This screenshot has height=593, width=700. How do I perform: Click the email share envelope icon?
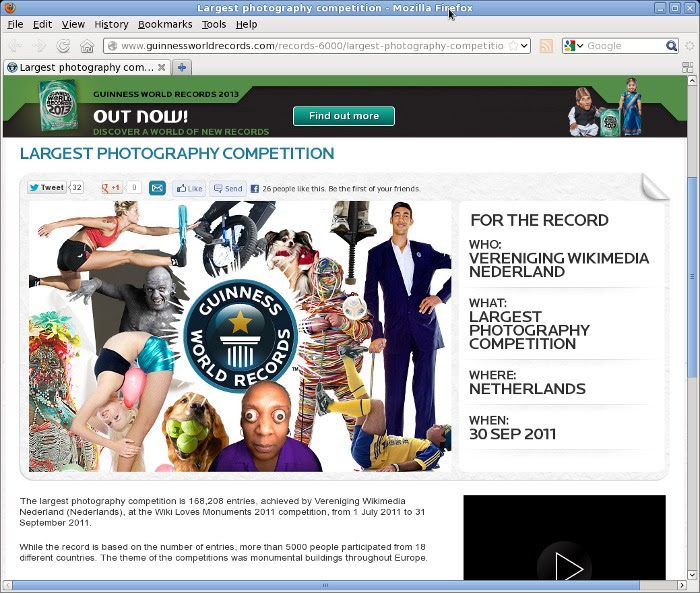click(x=157, y=188)
